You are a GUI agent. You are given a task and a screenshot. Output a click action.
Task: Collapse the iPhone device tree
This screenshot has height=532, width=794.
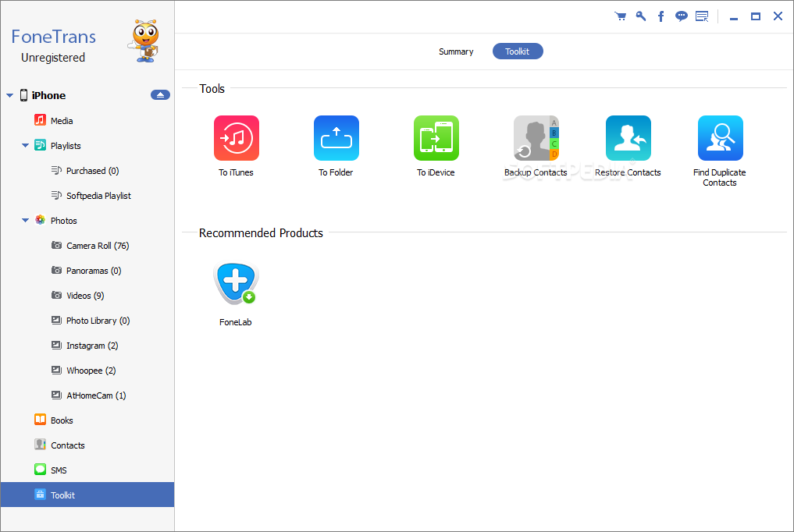(x=9, y=95)
